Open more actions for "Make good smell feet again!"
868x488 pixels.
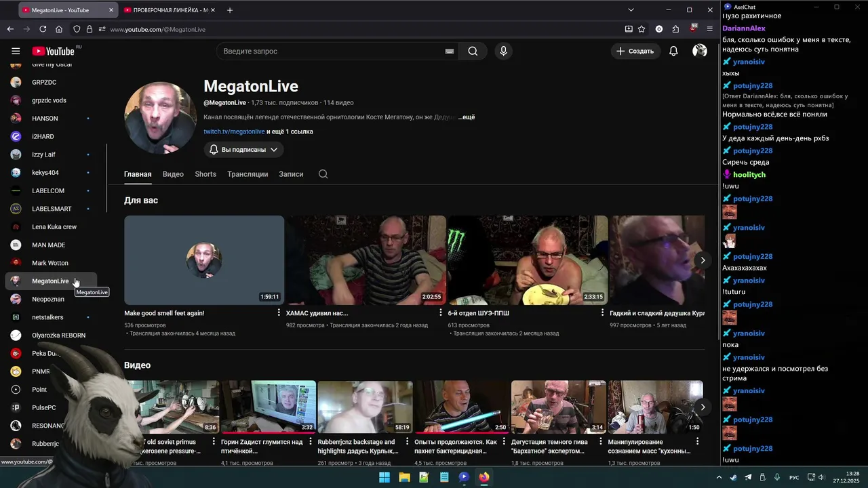[x=279, y=313]
